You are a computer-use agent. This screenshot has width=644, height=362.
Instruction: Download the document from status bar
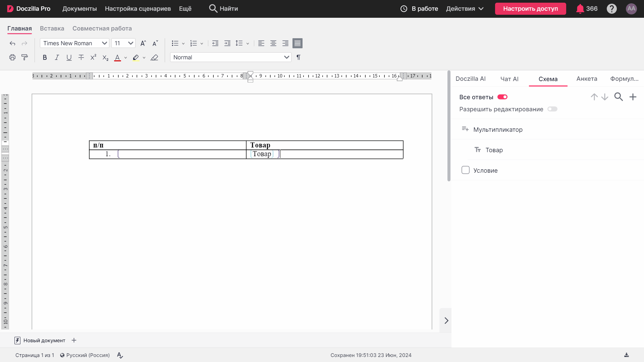[x=626, y=355]
